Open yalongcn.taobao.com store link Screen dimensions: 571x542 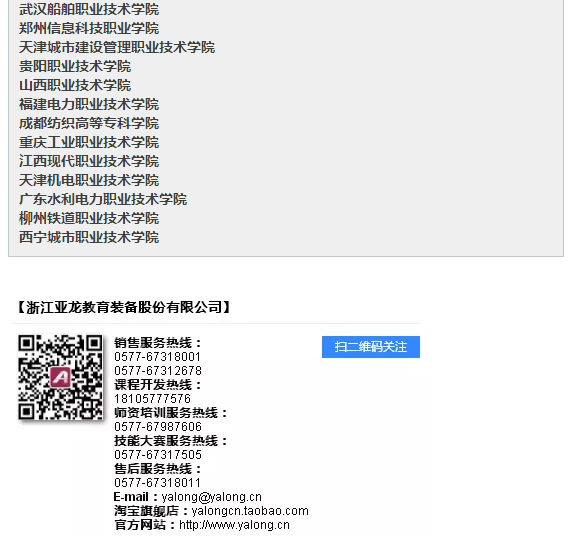(x=250, y=511)
